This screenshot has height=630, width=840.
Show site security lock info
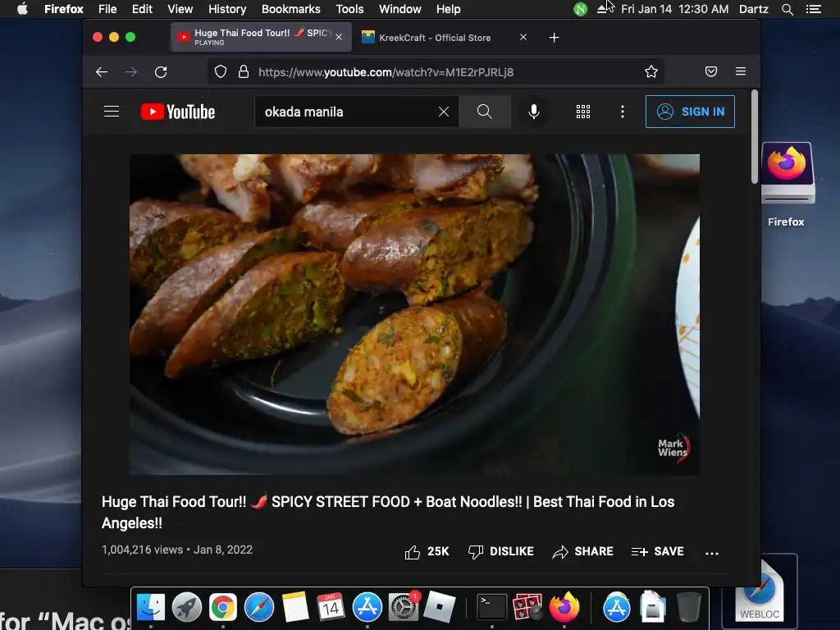[243, 72]
